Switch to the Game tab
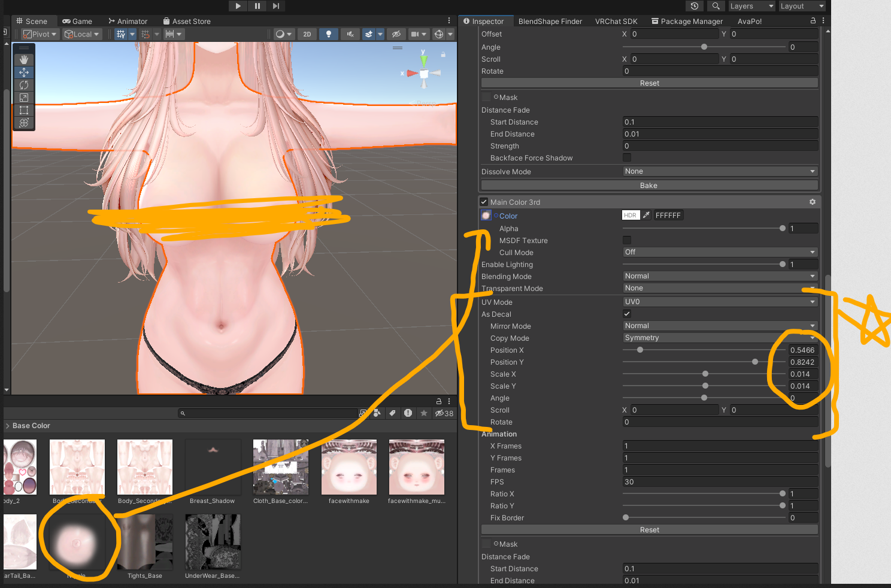 pos(77,21)
